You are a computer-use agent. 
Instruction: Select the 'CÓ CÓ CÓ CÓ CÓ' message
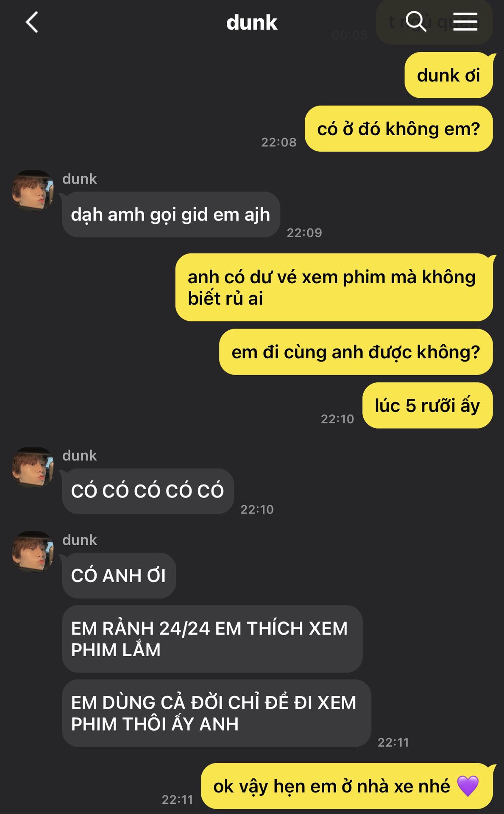(x=148, y=491)
